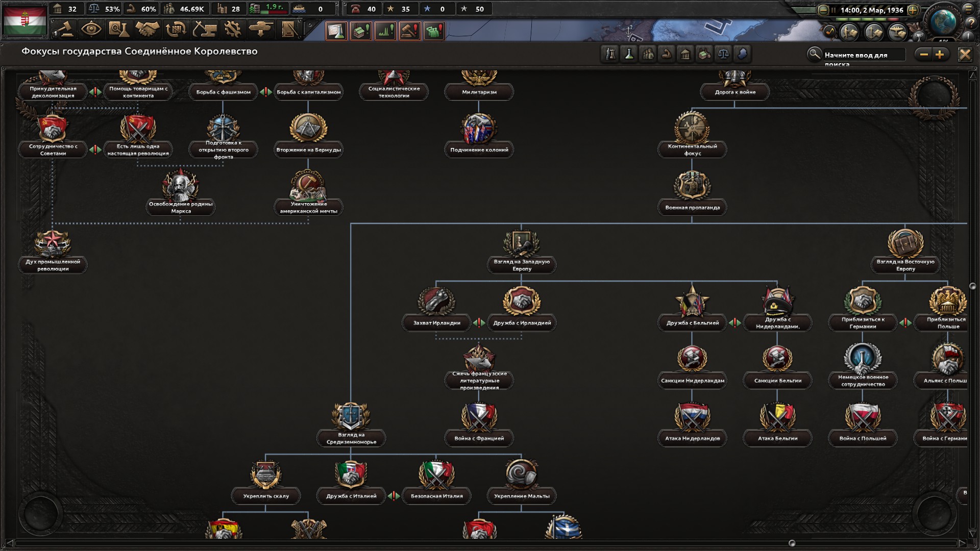Viewport: 980px width, 551px height.
Task: Open the trade menu icon
Action: (176, 29)
